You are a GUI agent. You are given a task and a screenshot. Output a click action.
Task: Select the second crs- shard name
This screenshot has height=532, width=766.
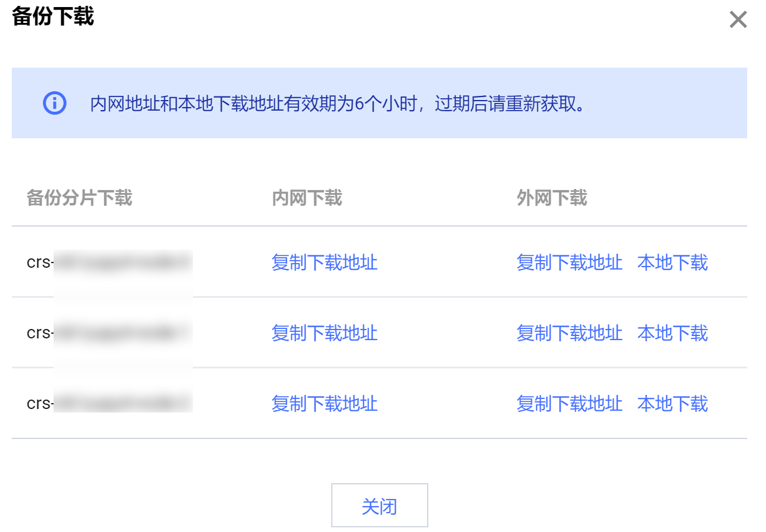tap(109, 333)
